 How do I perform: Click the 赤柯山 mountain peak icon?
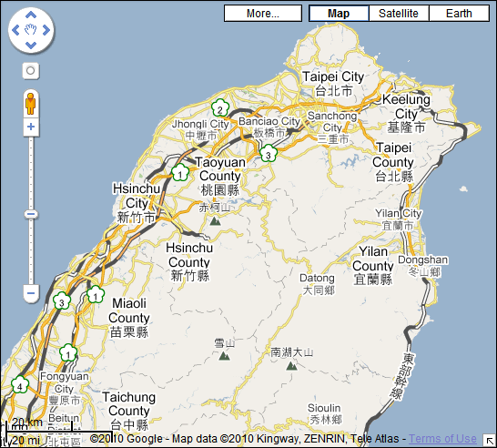click(215, 220)
